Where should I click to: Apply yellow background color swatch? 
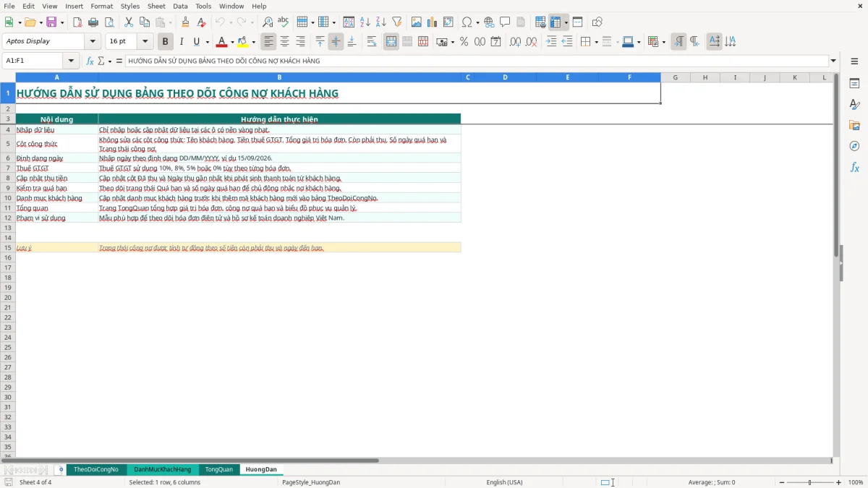click(242, 42)
